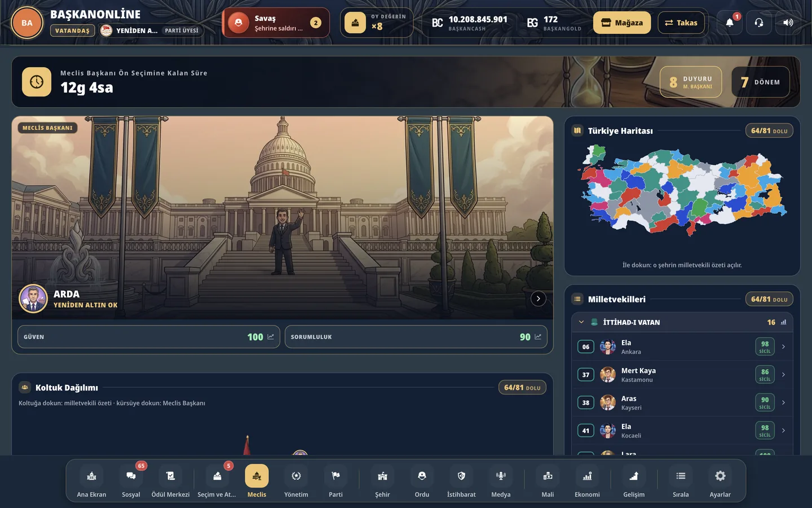This screenshot has height=508, width=812.
Task: Open the Medya microphone icon
Action: click(x=501, y=476)
